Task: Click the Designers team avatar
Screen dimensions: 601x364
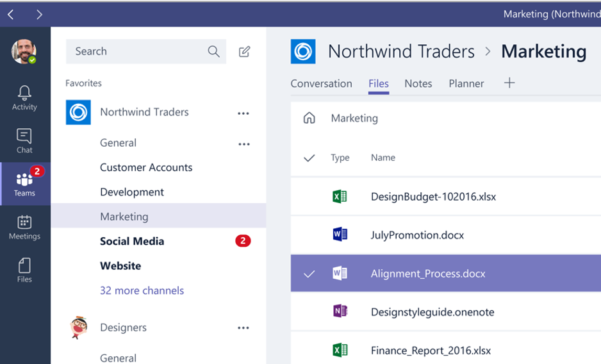Action: click(x=79, y=327)
